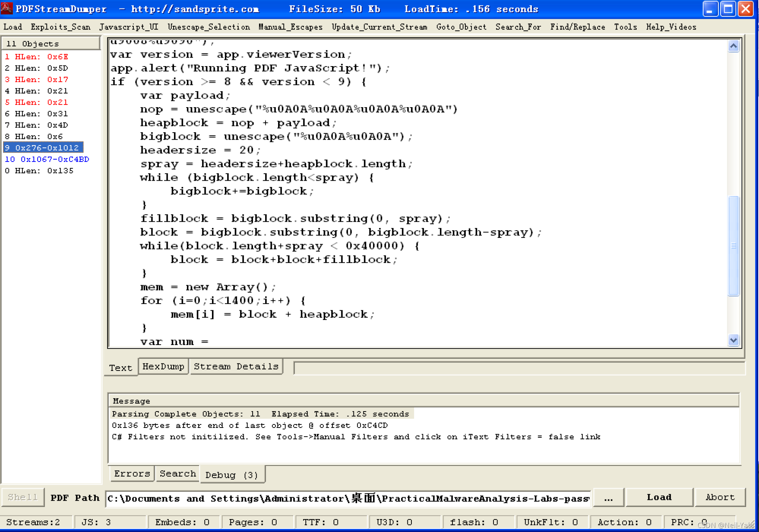The width and height of the screenshot is (759, 532).
Task: Click the code pane vertical scrollbar thumb
Action: pos(734,246)
